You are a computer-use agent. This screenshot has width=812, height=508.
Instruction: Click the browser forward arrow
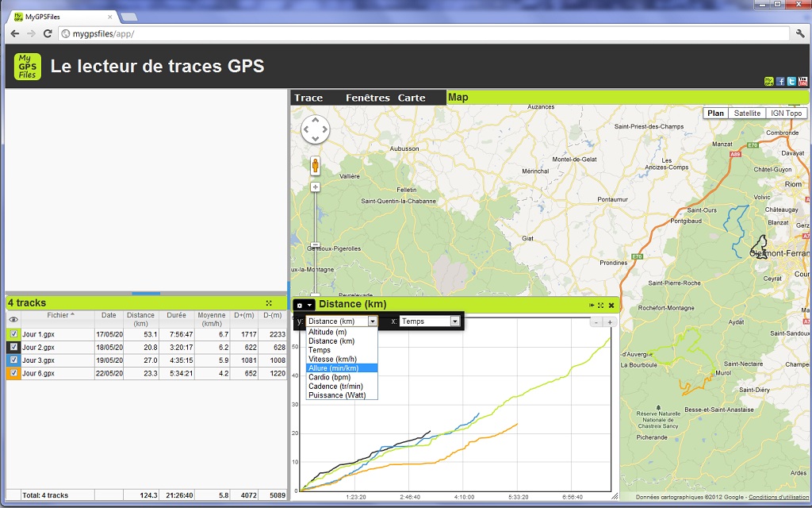[x=31, y=33]
